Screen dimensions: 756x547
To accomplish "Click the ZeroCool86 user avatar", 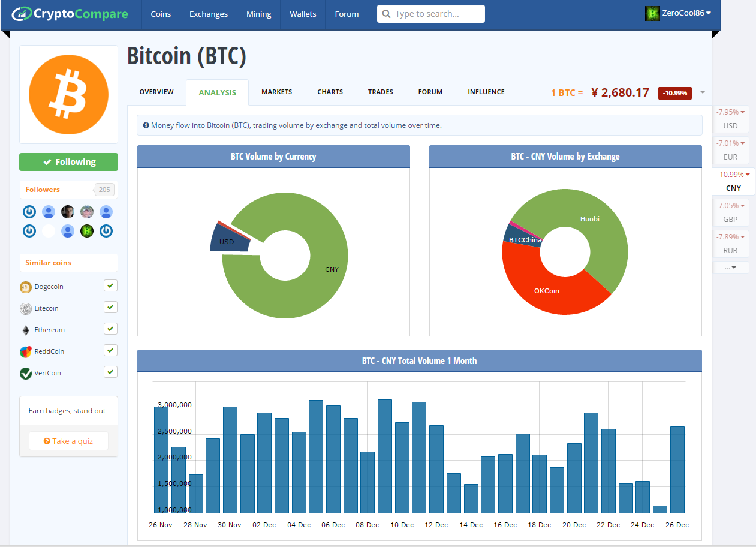I will tap(652, 13).
